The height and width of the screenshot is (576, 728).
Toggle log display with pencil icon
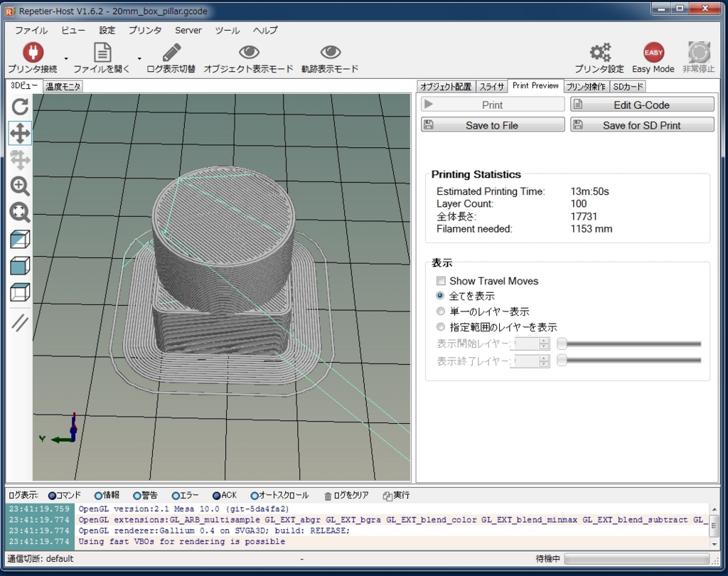[171, 53]
